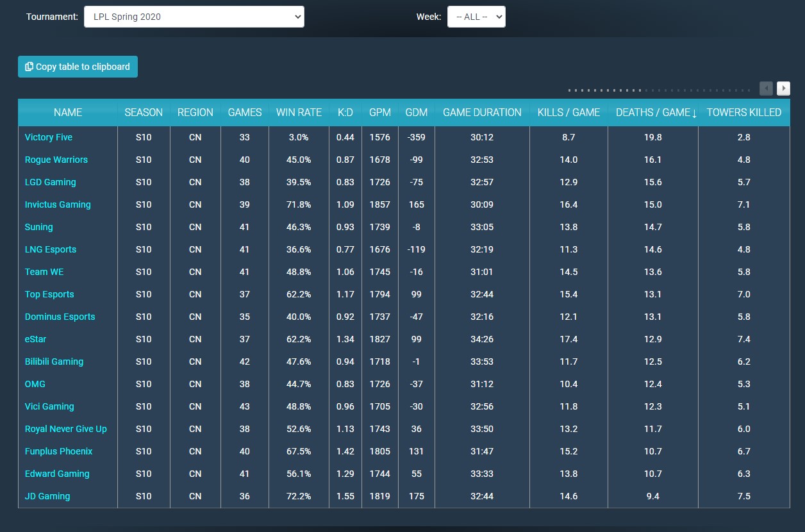The width and height of the screenshot is (805, 532).
Task: Open Vici Gaming team link
Action: (x=49, y=406)
